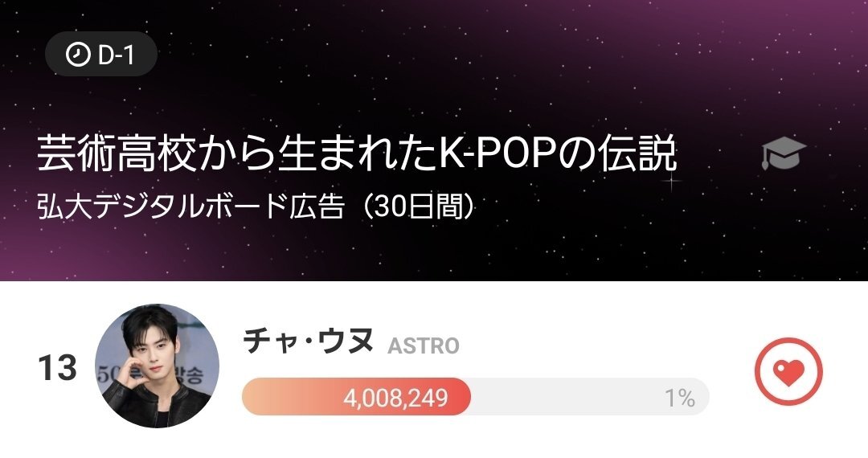Tap the heart vote icon
The height and width of the screenshot is (458, 868).
[x=789, y=370]
